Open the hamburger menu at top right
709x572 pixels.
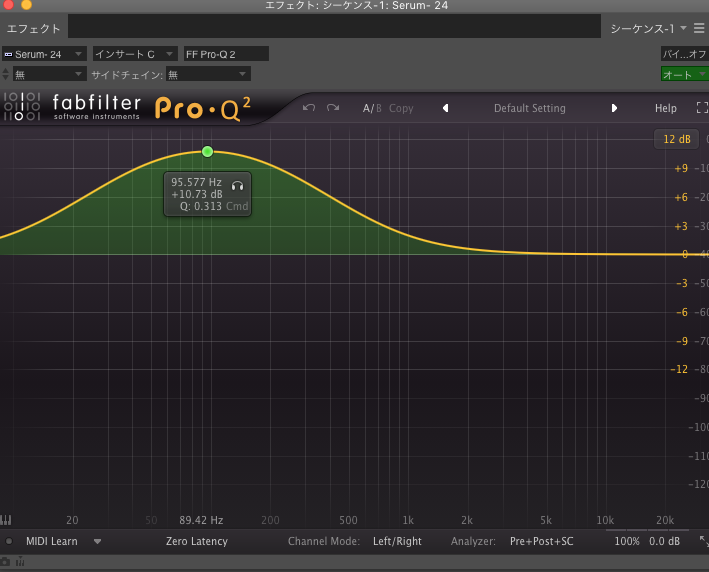(x=699, y=28)
